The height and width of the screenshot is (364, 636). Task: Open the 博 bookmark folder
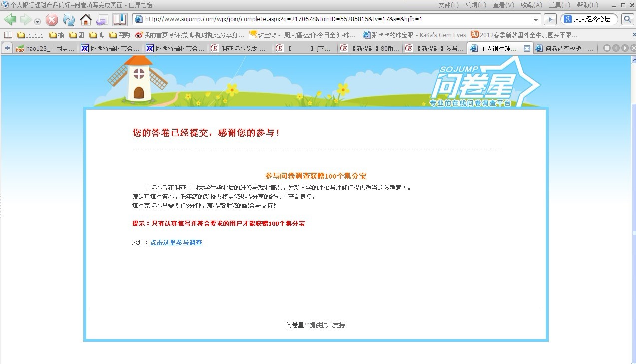[96, 35]
